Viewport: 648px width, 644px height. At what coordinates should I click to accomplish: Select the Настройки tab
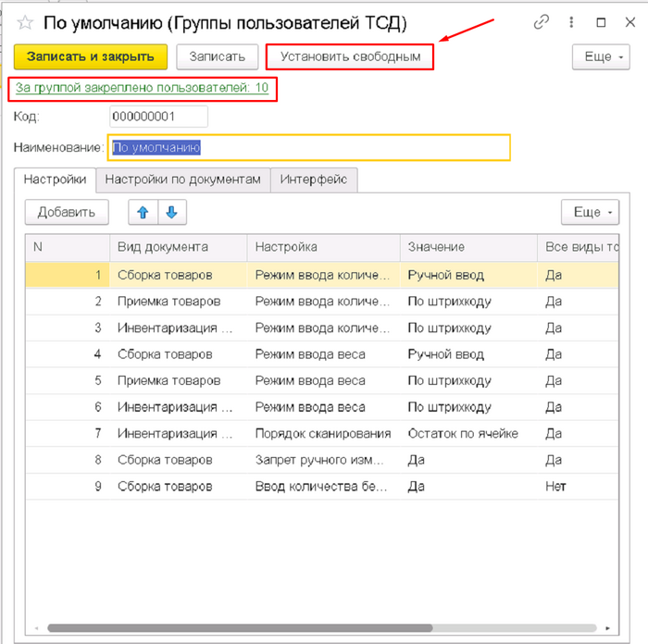[56, 180]
